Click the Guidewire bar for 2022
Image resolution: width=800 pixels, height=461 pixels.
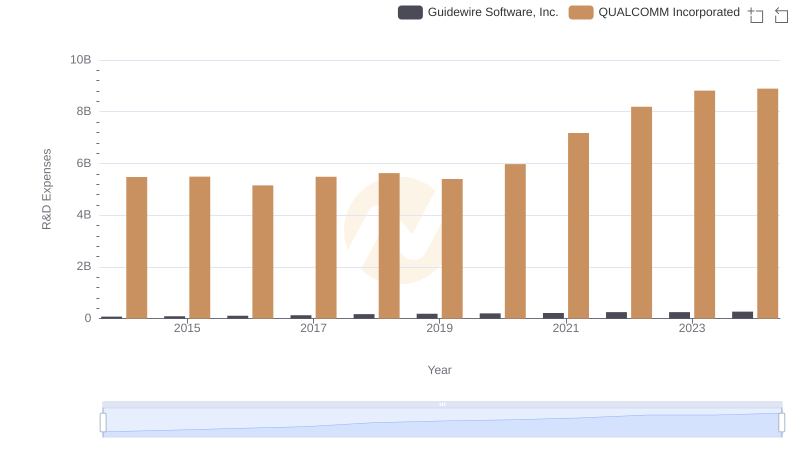(x=617, y=315)
